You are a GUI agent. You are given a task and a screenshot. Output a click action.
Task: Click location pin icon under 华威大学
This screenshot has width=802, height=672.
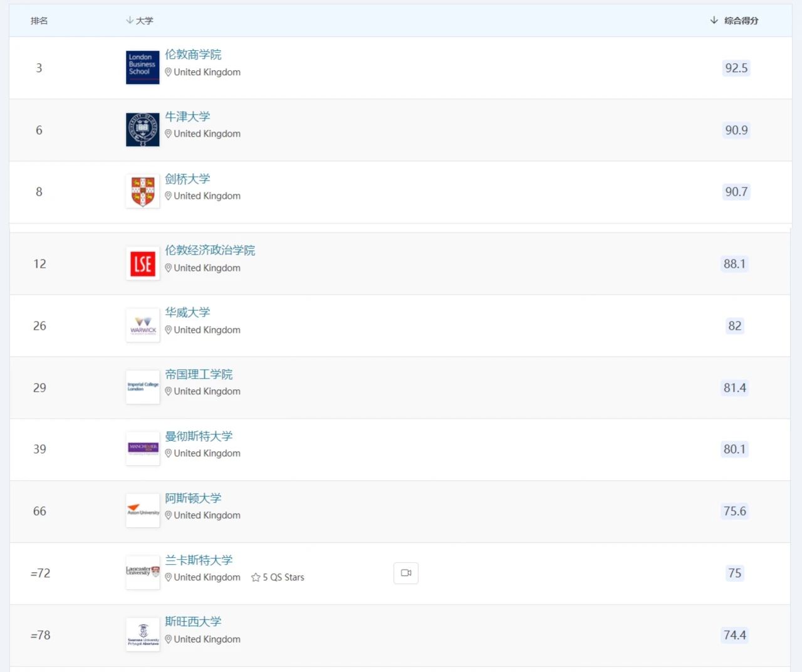169,330
